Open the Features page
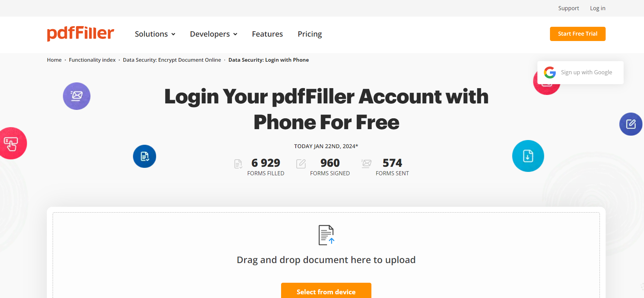 pos(267,34)
